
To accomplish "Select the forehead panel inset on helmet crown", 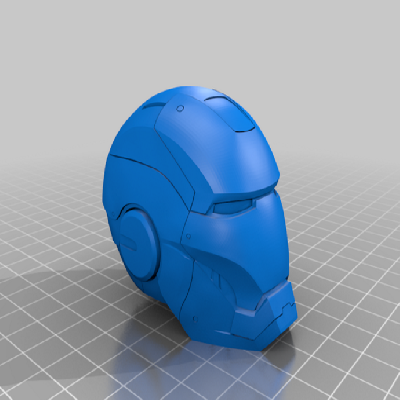I will click(x=230, y=113).
